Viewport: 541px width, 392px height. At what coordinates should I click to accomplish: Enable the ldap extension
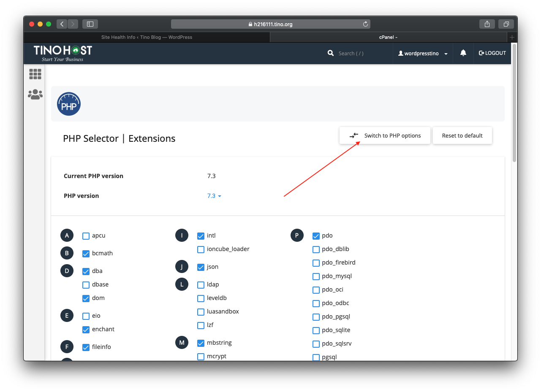coord(201,285)
